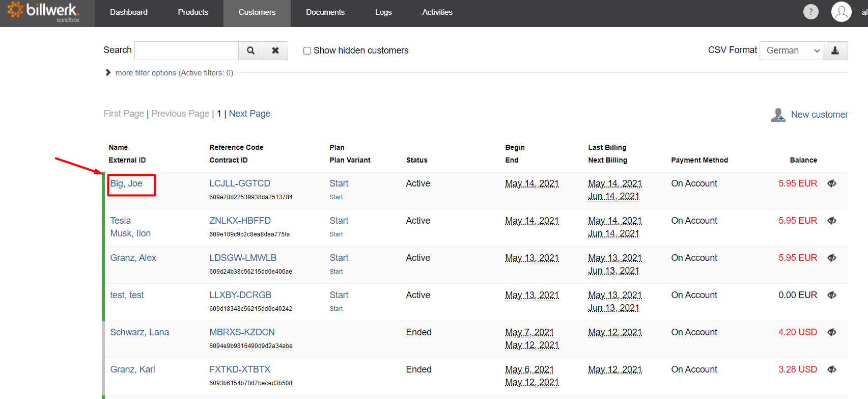Viewport: 868px width, 399px height.
Task: Open the user profile avatar icon
Action: click(841, 12)
